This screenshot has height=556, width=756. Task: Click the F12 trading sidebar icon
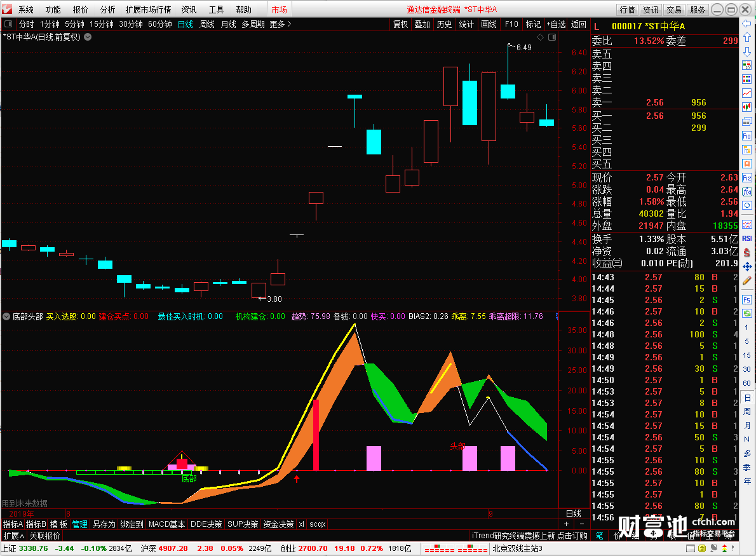(x=747, y=178)
